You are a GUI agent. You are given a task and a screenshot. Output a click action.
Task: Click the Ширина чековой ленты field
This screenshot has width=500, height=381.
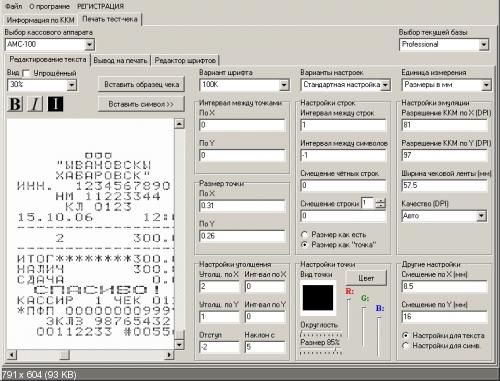(445, 185)
